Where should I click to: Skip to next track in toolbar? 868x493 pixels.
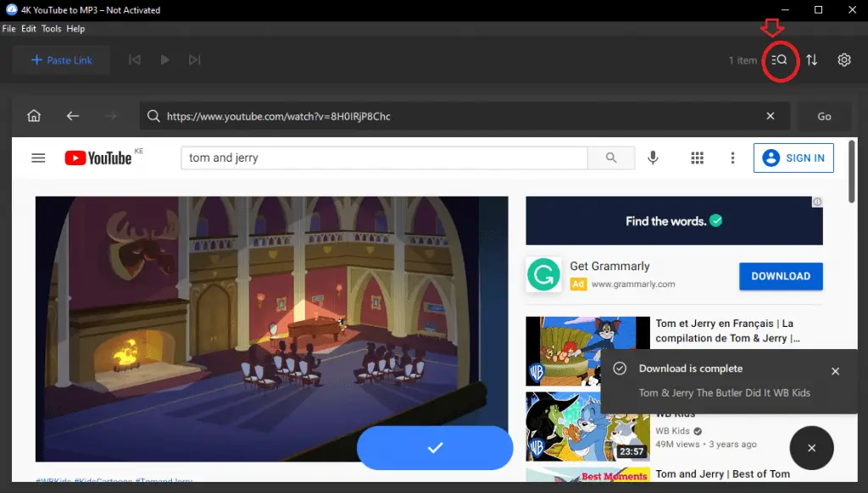click(x=194, y=60)
